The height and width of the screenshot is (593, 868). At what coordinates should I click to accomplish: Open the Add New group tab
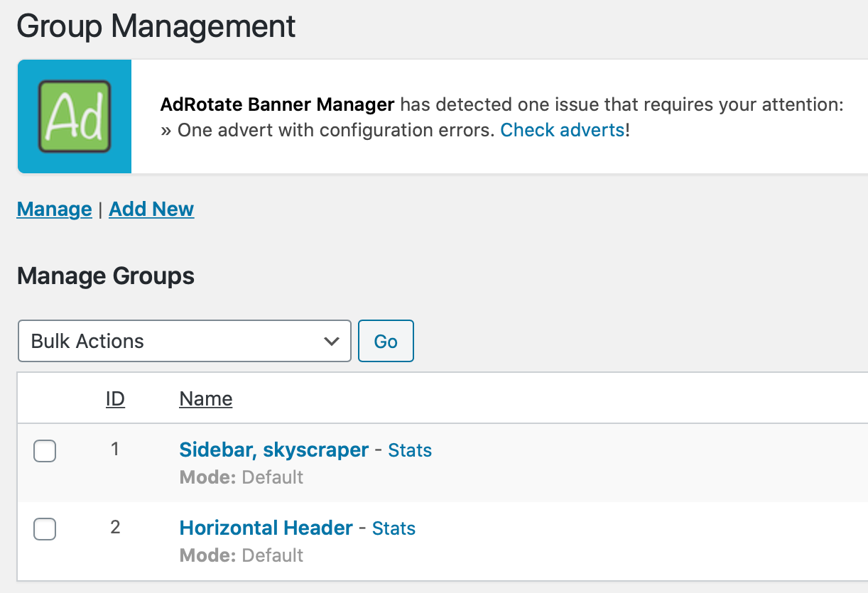coord(151,210)
